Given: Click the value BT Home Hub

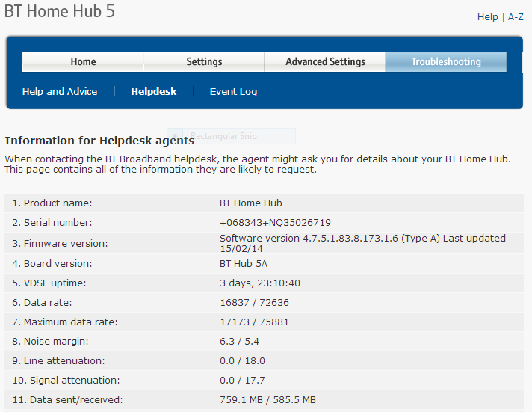Looking at the screenshot, I should point(251,203).
